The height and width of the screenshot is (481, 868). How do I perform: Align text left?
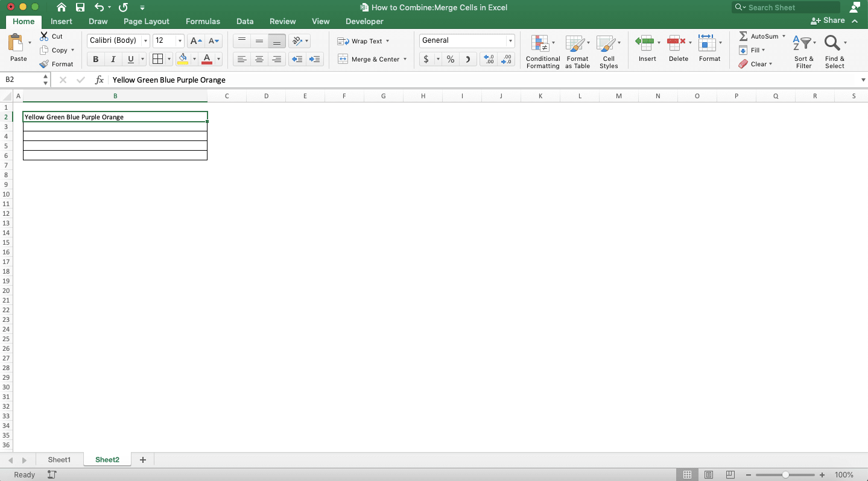242,59
